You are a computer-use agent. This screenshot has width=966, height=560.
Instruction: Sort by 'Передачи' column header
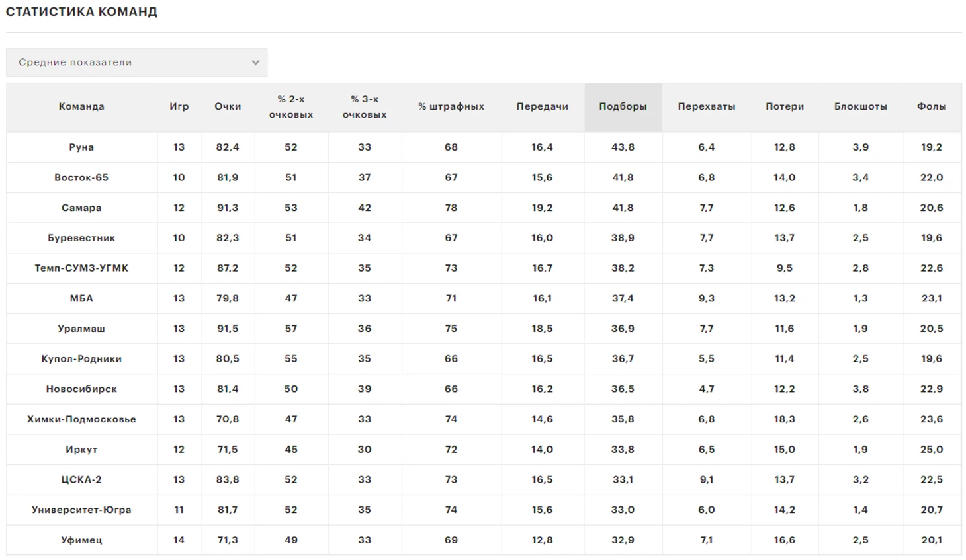coord(543,106)
